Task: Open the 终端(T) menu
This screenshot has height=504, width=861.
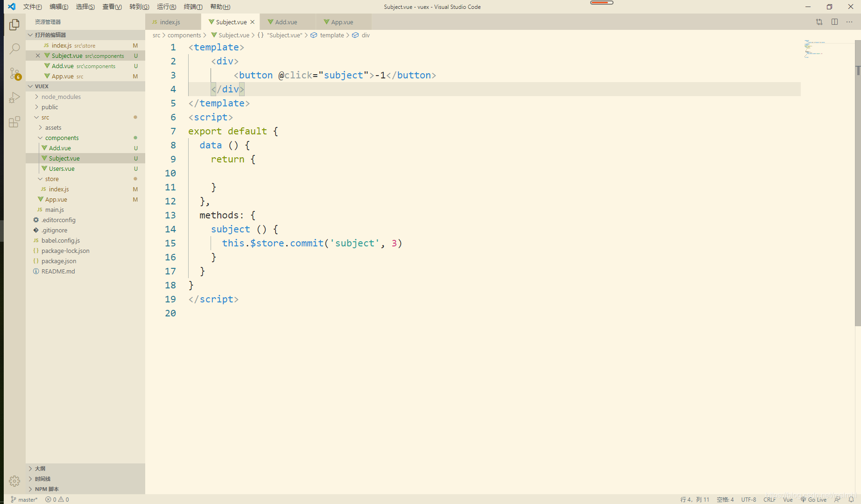Action: (x=193, y=7)
